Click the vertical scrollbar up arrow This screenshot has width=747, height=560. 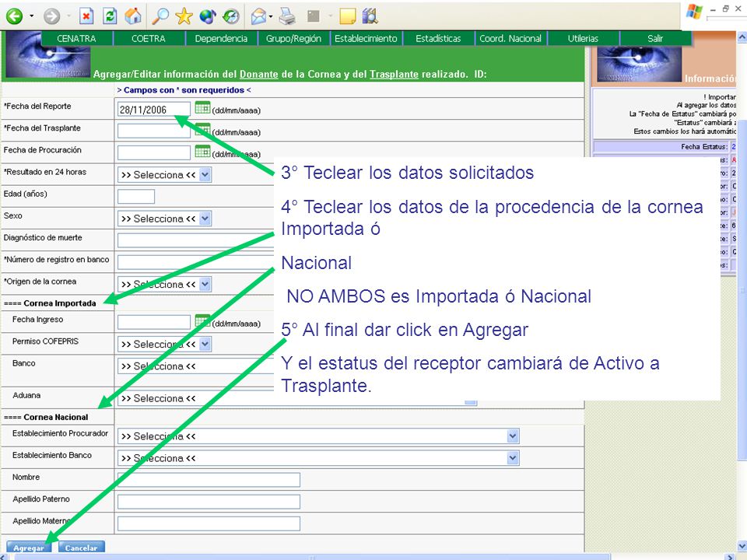tap(742, 37)
